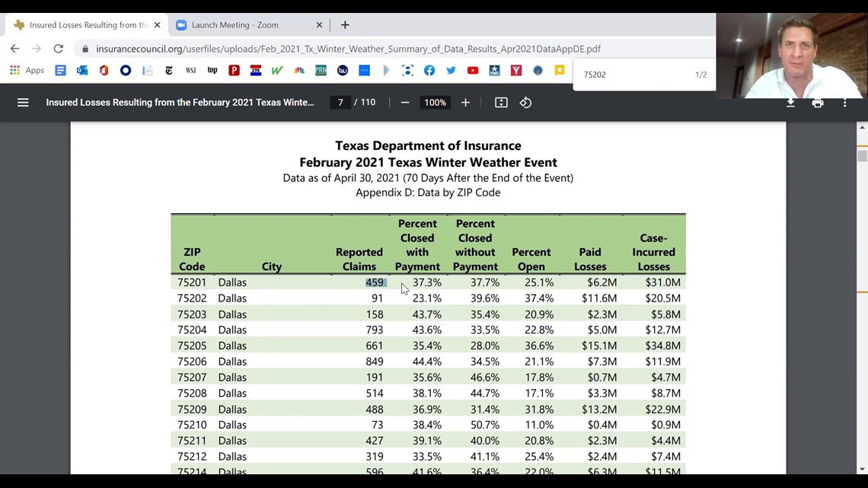The height and width of the screenshot is (488, 868).
Task: Click the ZIP code 75210 cell
Action: pyautogui.click(x=192, y=425)
